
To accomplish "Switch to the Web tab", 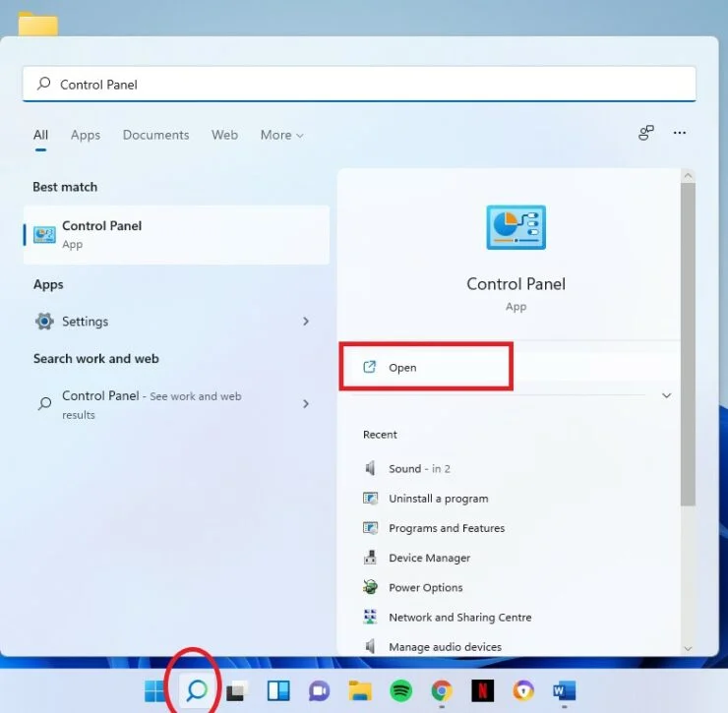I will (x=224, y=135).
